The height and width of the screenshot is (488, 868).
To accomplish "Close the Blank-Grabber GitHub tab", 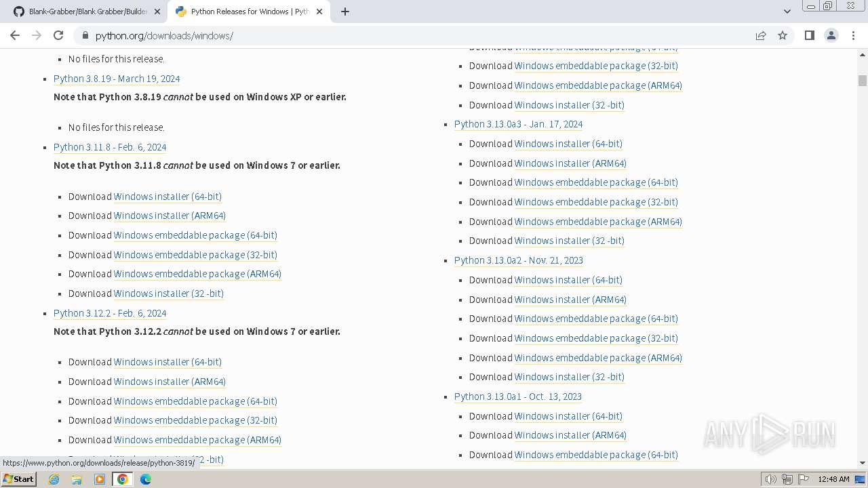I will [x=157, y=12].
